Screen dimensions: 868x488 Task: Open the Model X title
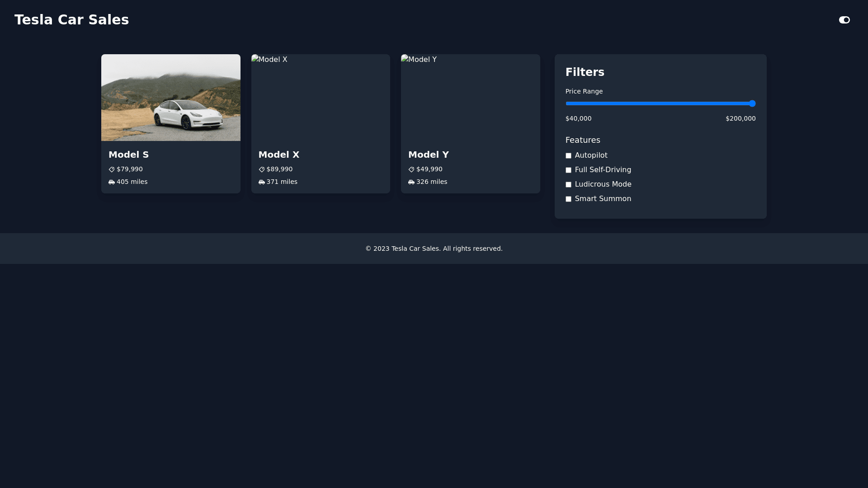pyautogui.click(x=278, y=155)
